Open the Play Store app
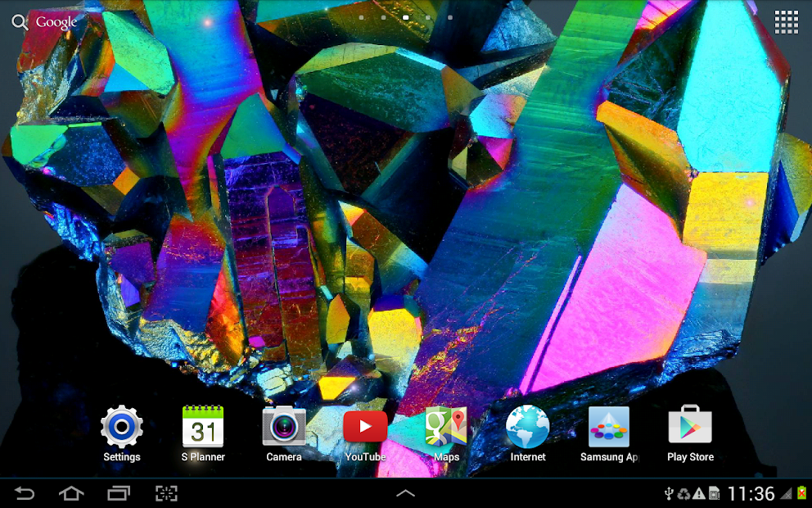812x508 pixels. 690,433
